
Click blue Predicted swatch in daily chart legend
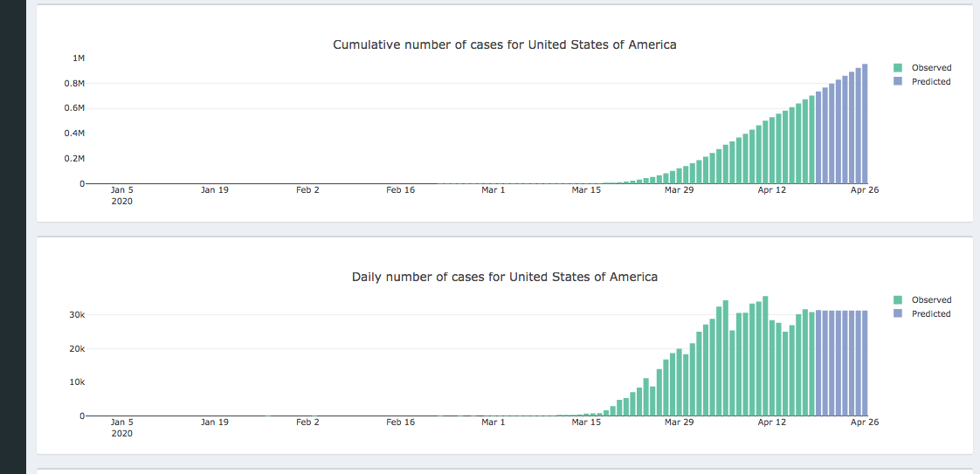point(898,314)
